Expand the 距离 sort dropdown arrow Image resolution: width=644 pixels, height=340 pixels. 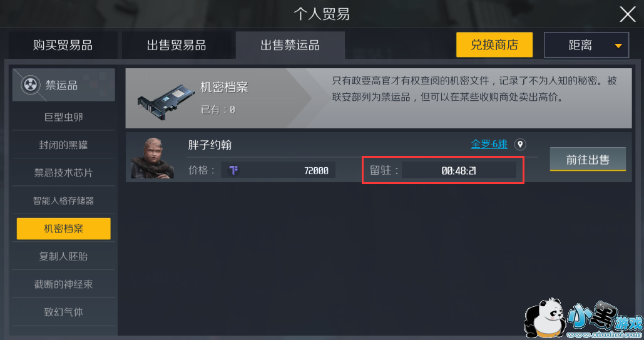[x=618, y=46]
